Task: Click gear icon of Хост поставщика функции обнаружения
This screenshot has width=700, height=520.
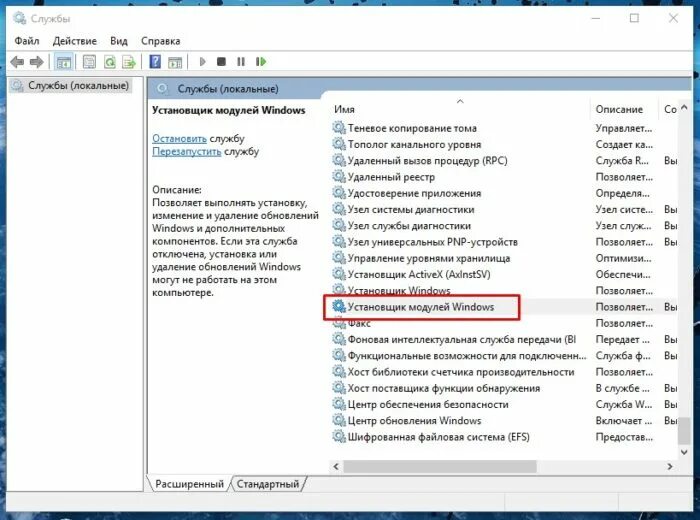Action: tap(339, 388)
